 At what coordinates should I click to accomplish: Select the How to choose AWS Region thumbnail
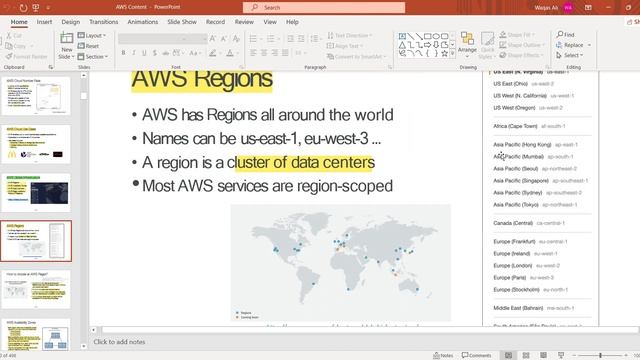36,289
